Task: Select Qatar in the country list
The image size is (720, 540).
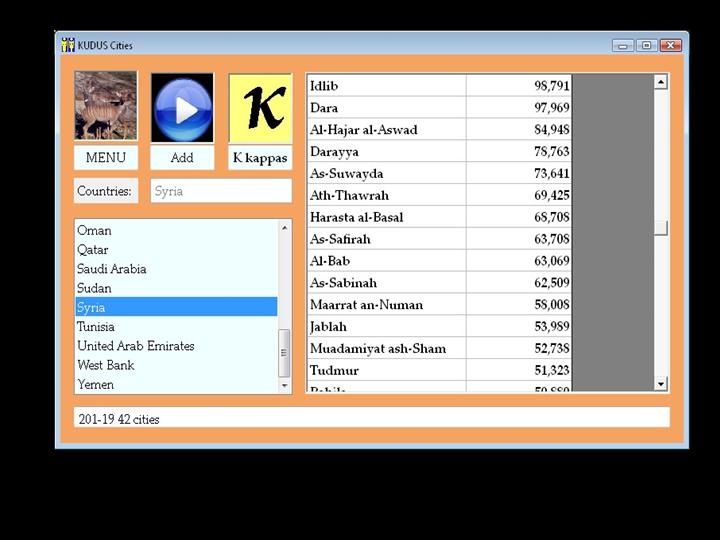Action: [x=93, y=250]
